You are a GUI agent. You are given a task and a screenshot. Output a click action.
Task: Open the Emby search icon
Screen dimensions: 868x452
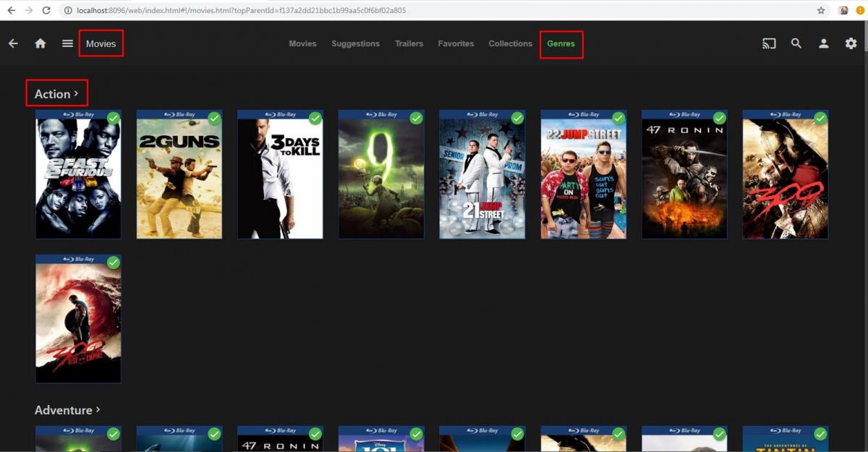796,43
